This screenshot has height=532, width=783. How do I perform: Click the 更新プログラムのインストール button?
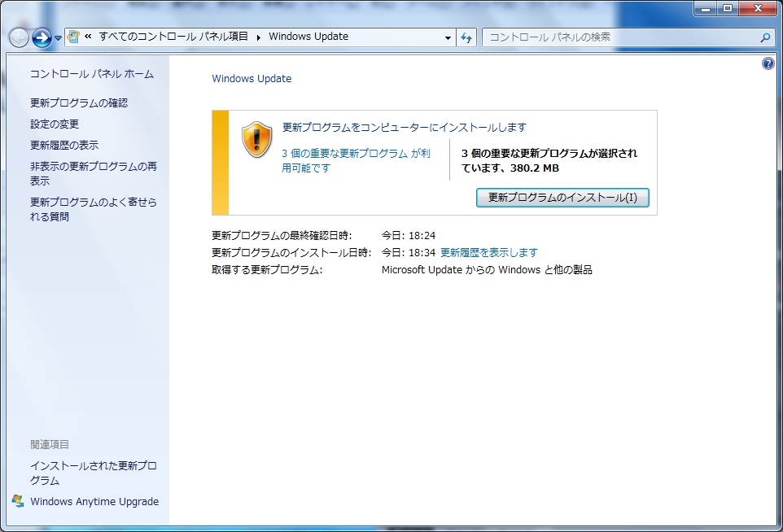[x=562, y=198]
